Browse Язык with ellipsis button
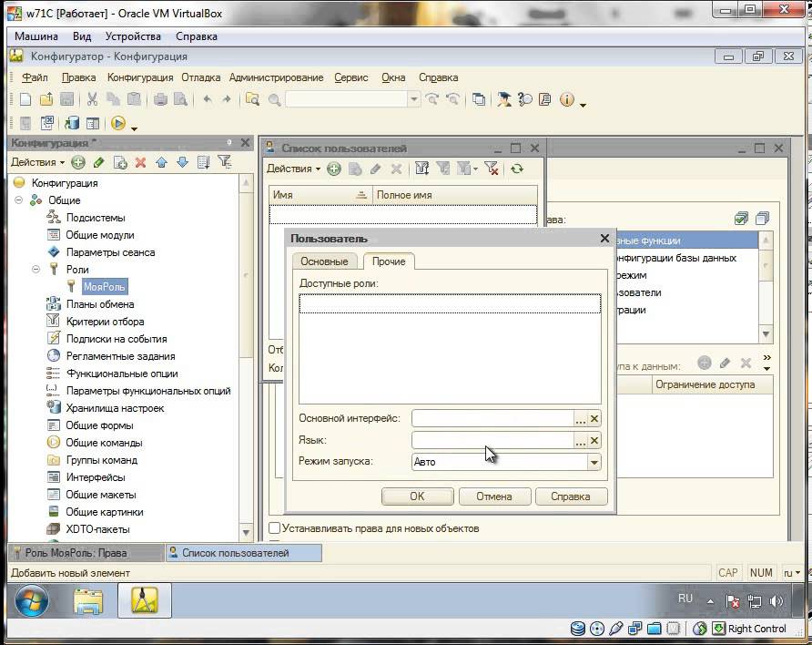The image size is (812, 645). point(581,440)
